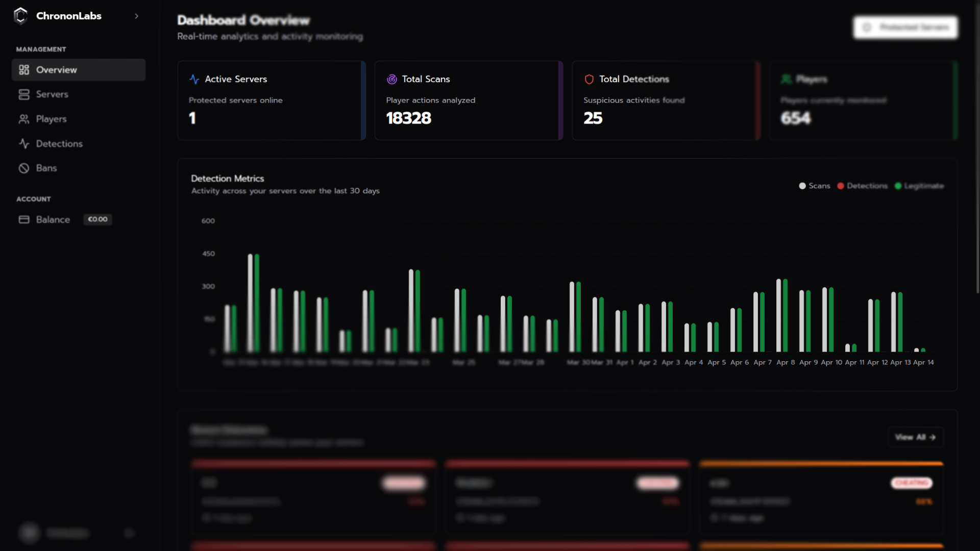Click the Balance wallet icon
The height and width of the screenshot is (551, 980).
click(x=24, y=219)
